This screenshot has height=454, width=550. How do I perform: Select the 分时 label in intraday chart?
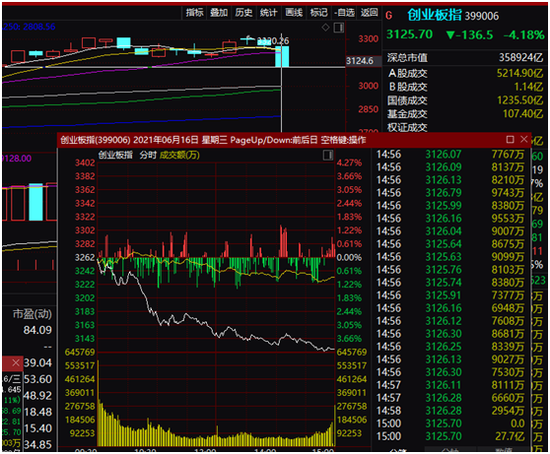(x=148, y=155)
